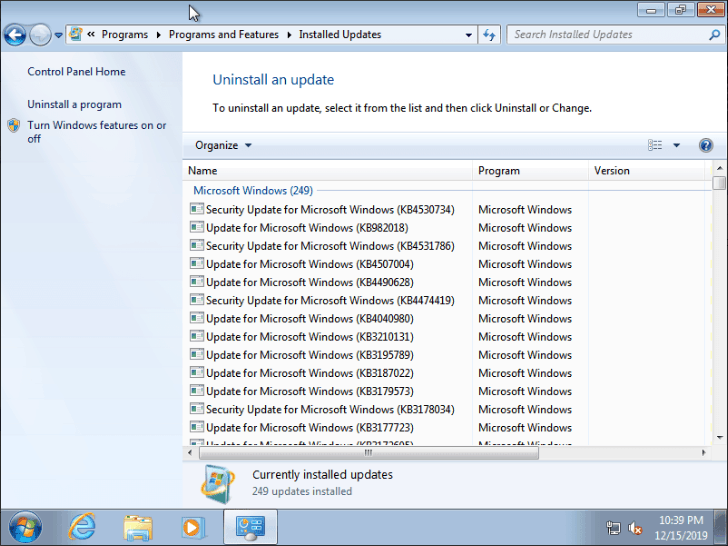Screen dimensions: 728x546
Task: Open help with the question mark icon
Action: 706,145
